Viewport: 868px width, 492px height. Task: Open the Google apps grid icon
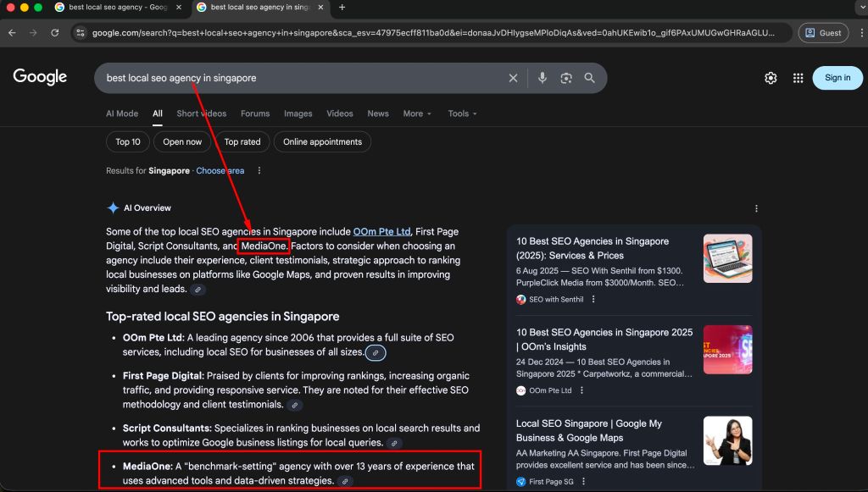798,78
